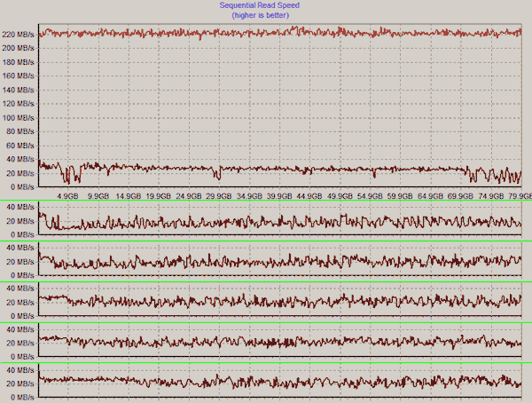This screenshot has width=532, height=403.
Task: Click the 29.9GB x-axis marker
Action: (x=219, y=196)
